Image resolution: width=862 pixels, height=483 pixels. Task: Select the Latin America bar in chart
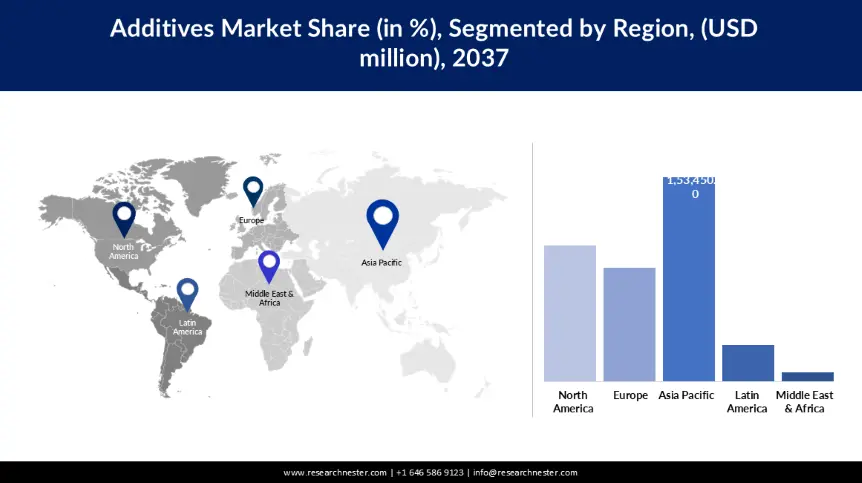(748, 363)
